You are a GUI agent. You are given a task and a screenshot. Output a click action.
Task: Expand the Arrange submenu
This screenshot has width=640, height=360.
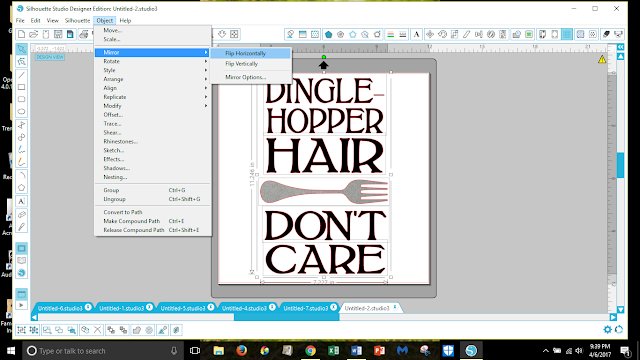pyautogui.click(x=152, y=79)
